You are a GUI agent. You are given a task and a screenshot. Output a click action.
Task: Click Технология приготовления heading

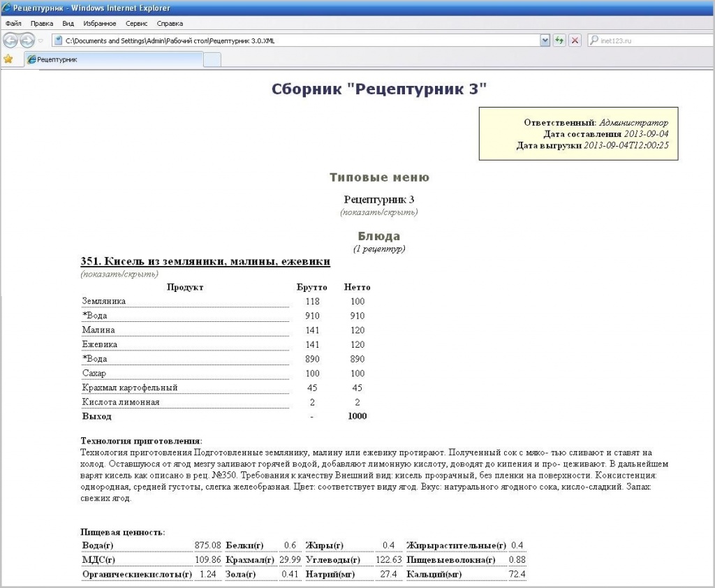[141, 441]
